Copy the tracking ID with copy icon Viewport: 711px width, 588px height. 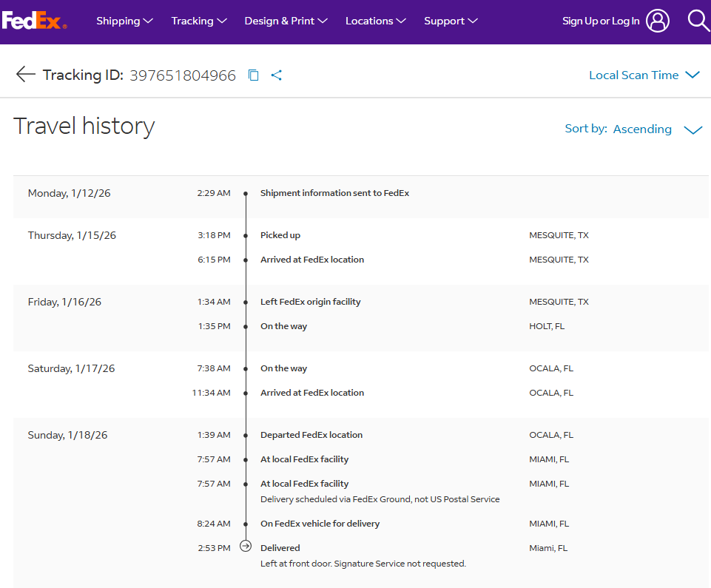coord(254,75)
